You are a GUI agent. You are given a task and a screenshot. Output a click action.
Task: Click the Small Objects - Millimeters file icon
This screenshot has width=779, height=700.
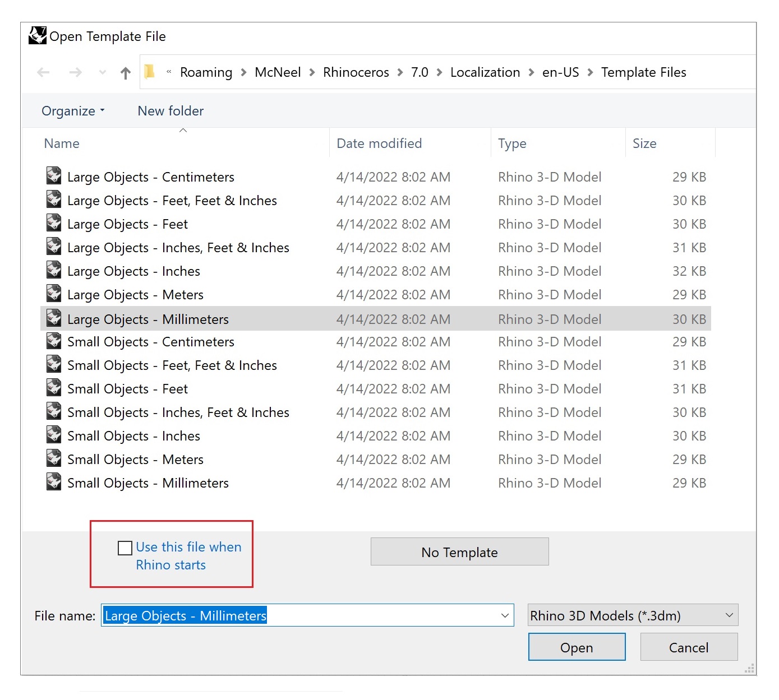[54, 482]
